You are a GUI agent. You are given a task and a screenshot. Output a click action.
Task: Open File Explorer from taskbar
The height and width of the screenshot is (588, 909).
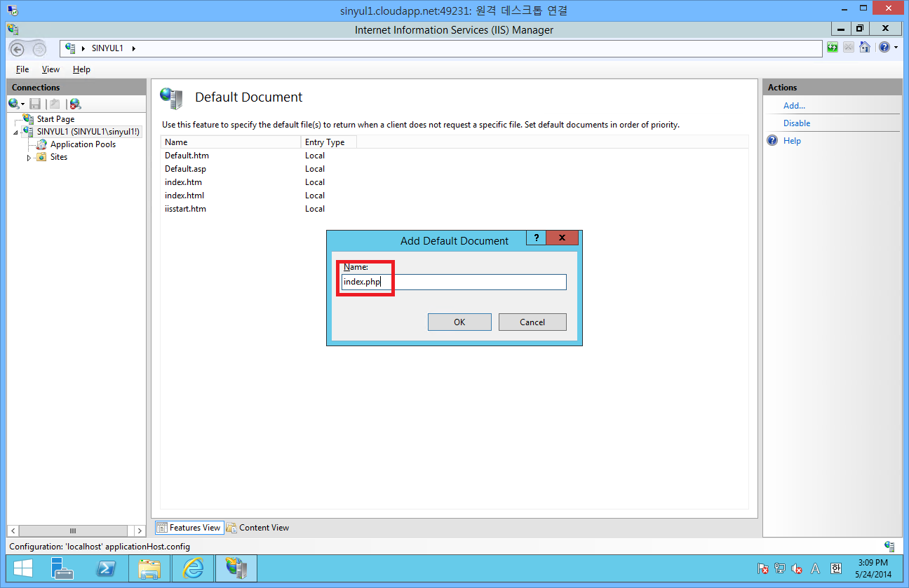coord(149,568)
